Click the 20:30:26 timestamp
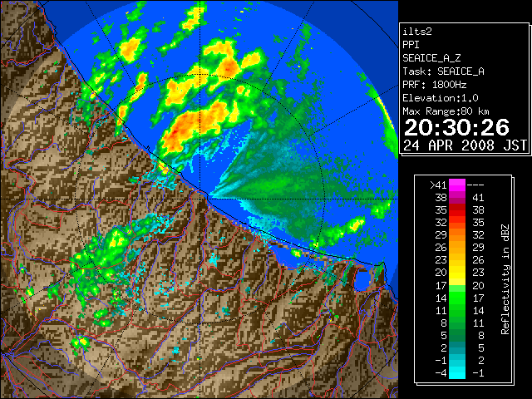Screen dimensions: 532x399 pos(456,127)
